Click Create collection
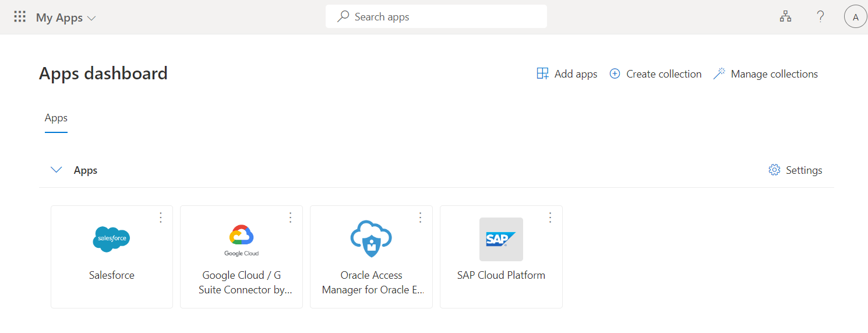The width and height of the screenshot is (868, 333). coord(655,74)
